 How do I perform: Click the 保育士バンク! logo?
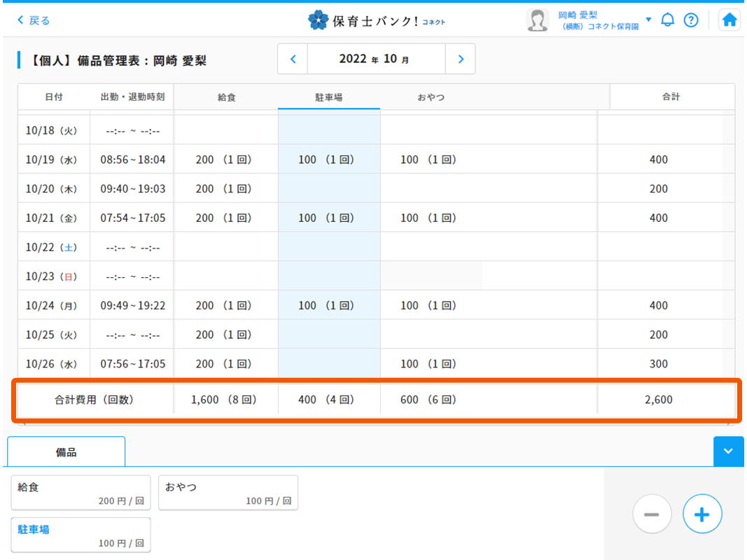pyautogui.click(x=376, y=21)
